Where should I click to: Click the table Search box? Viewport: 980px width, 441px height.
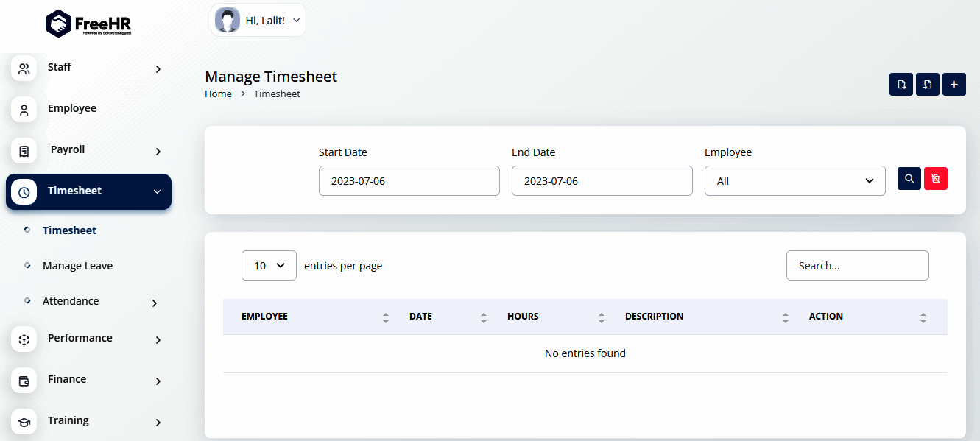coord(857,266)
